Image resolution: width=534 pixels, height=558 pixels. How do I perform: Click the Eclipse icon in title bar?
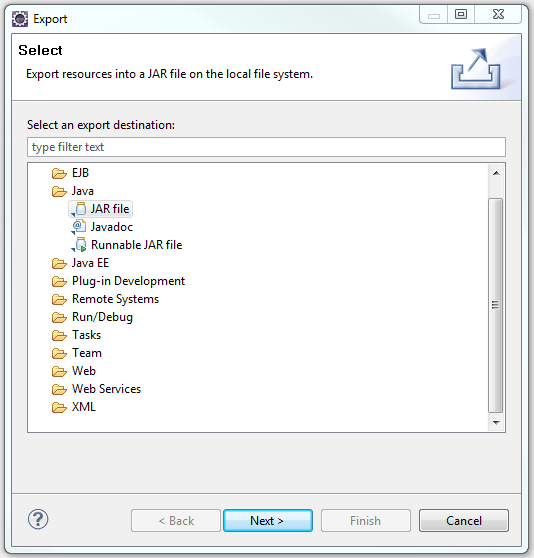click(20, 19)
